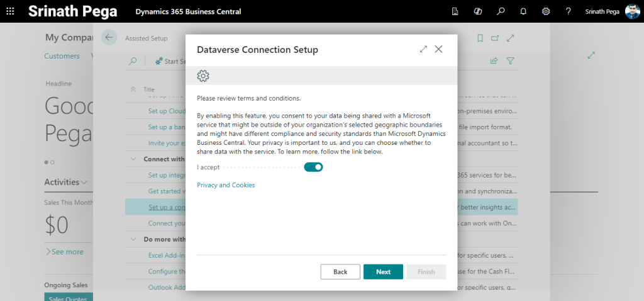
Task: Open the settings gear in the top bar
Action: (546, 11)
